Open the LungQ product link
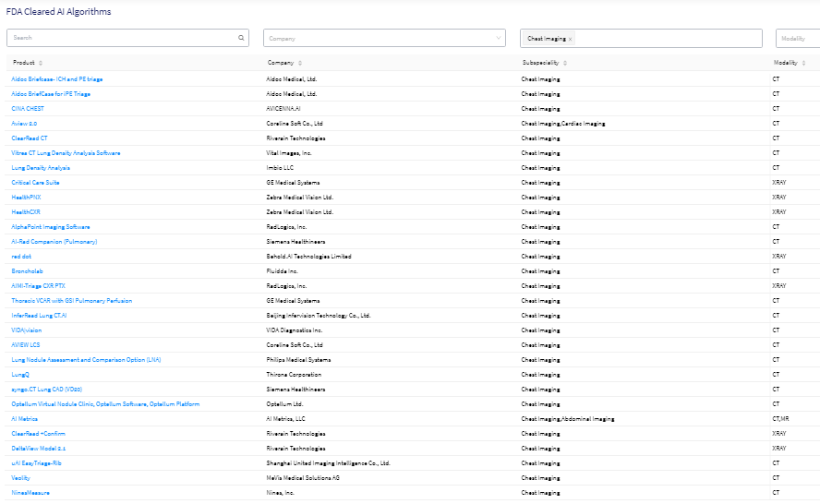Image resolution: width=820 pixels, height=504 pixels. coord(20,375)
